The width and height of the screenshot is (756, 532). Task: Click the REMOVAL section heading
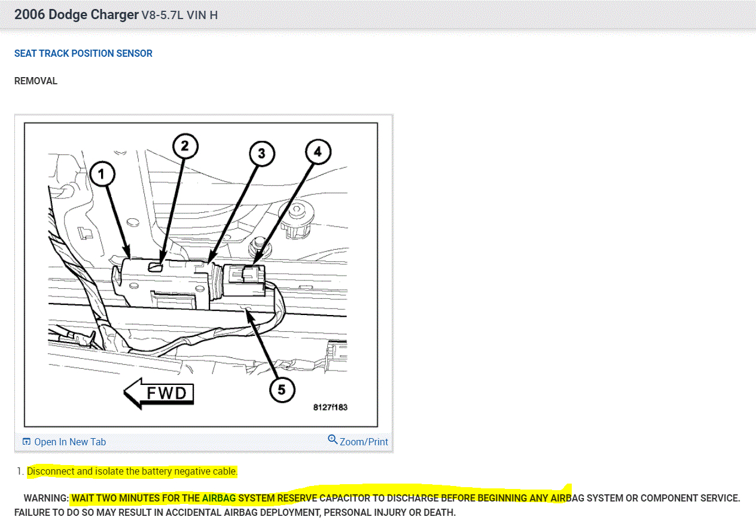36,81
